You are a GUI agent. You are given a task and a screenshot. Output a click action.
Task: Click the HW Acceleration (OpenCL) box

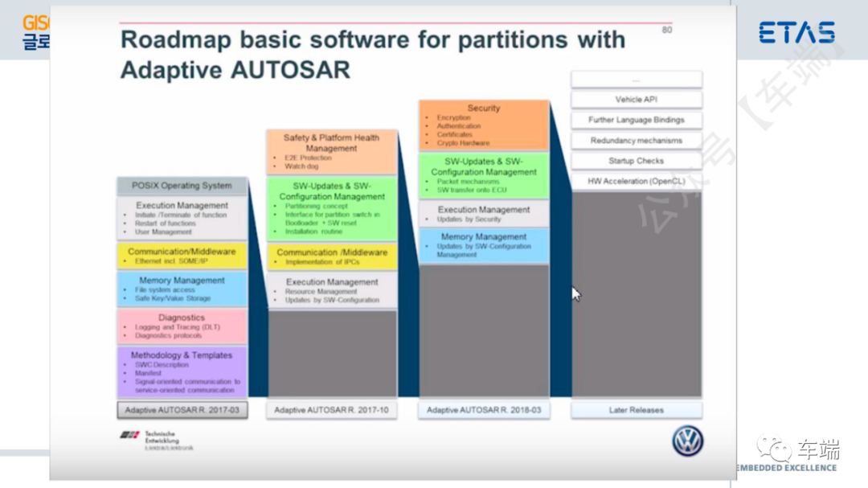[636, 181]
